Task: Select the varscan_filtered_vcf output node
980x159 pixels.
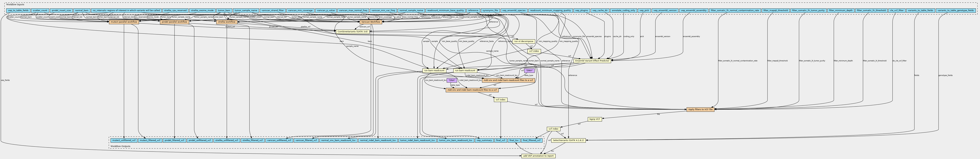Action: (306, 140)
